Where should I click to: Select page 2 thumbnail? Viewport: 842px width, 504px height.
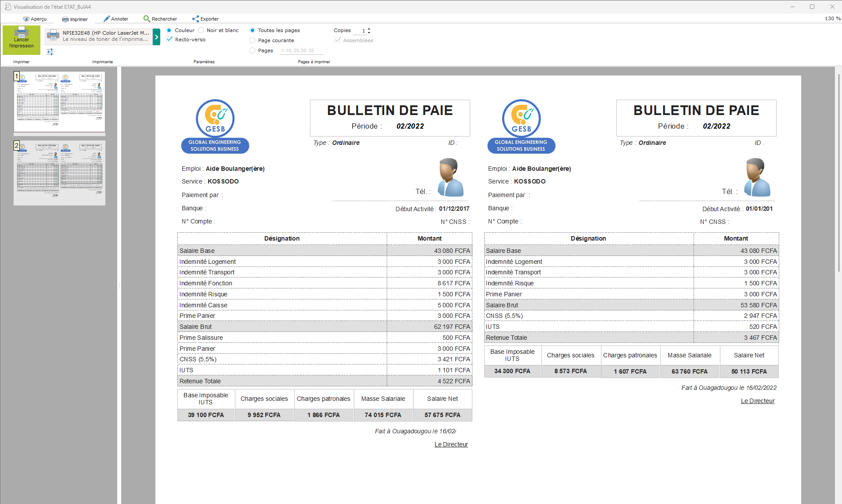(x=59, y=173)
